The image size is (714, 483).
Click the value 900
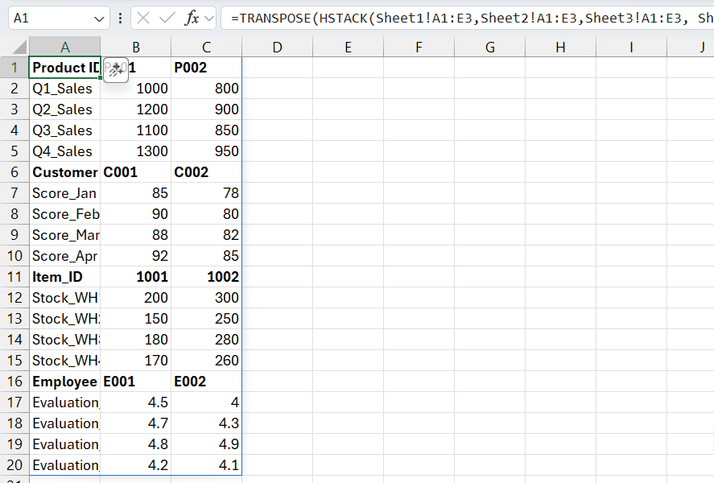pos(206,109)
